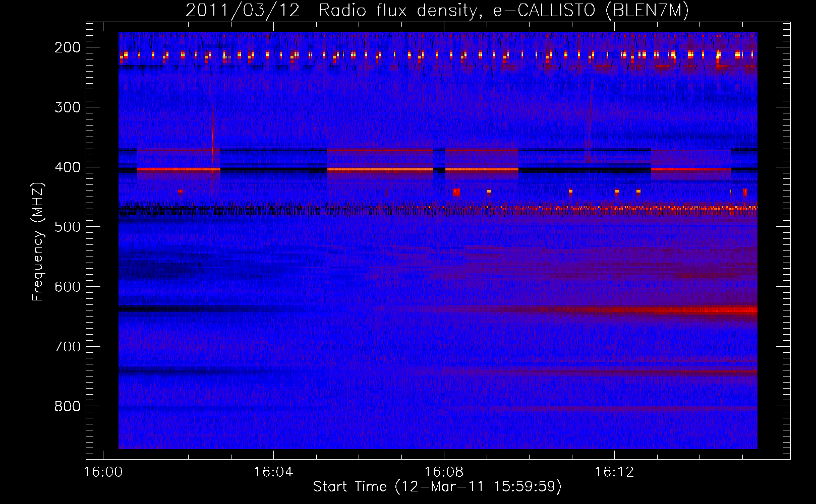Click the Start Time axis label
Image resolution: width=816 pixels, height=504 pixels.
437,487
